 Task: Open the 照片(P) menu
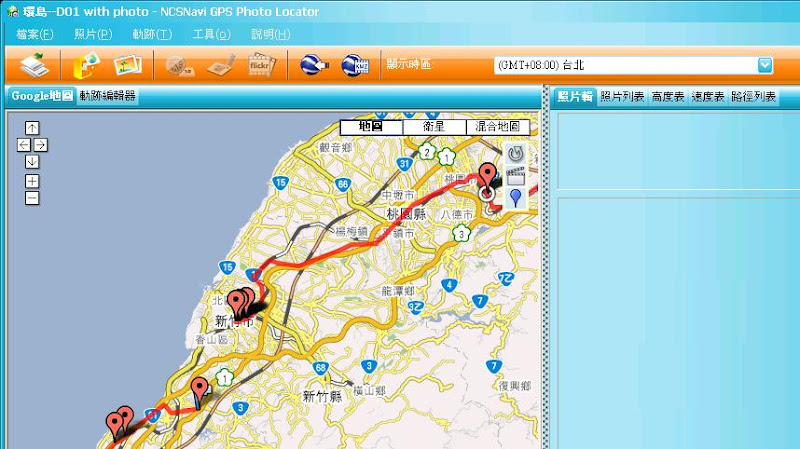[93, 34]
